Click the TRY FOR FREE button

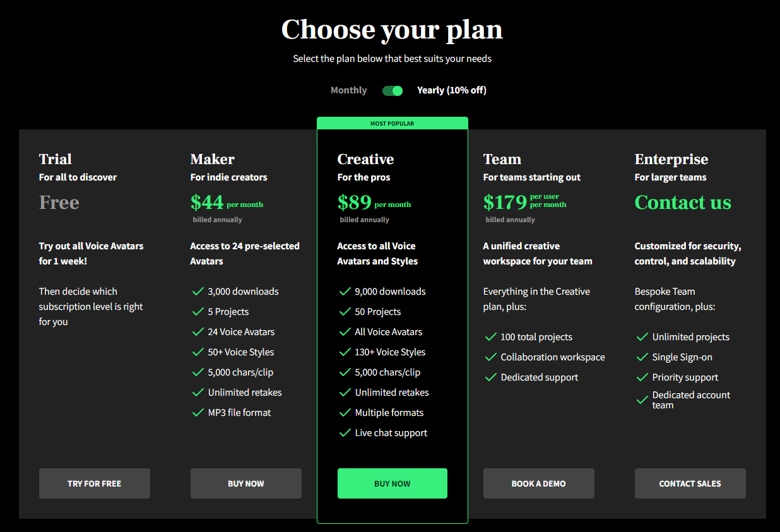pyautogui.click(x=95, y=483)
